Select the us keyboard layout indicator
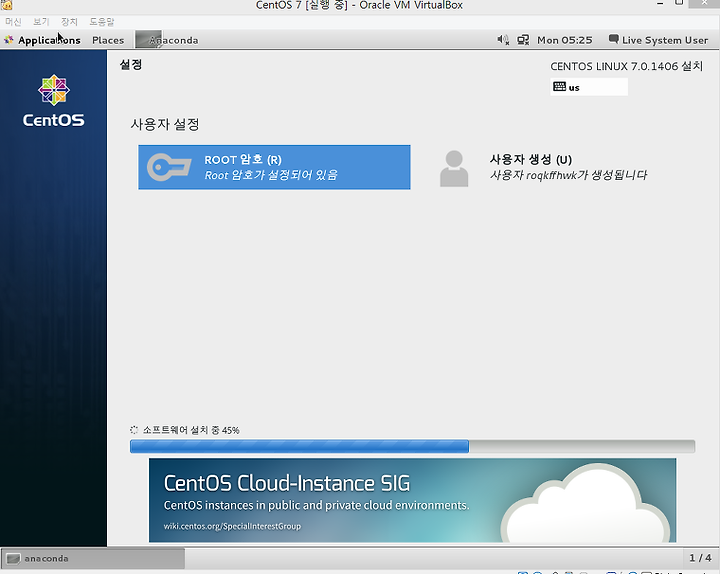The width and height of the screenshot is (720, 574). (589, 87)
